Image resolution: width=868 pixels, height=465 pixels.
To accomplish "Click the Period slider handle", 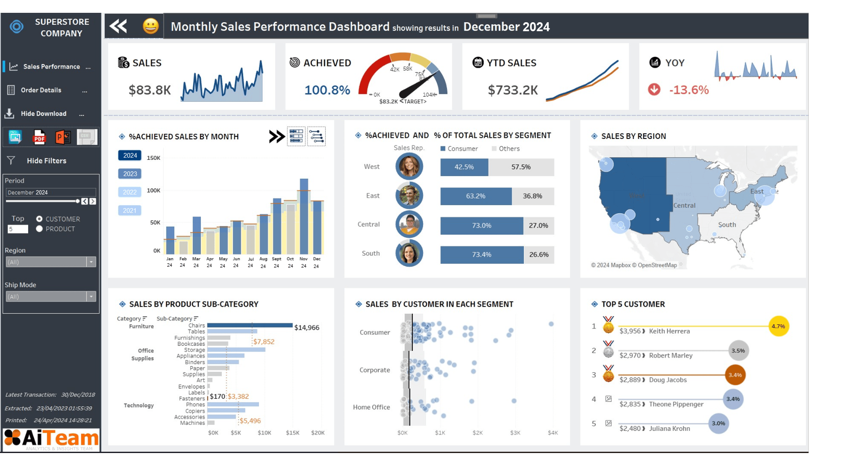I will click(77, 201).
